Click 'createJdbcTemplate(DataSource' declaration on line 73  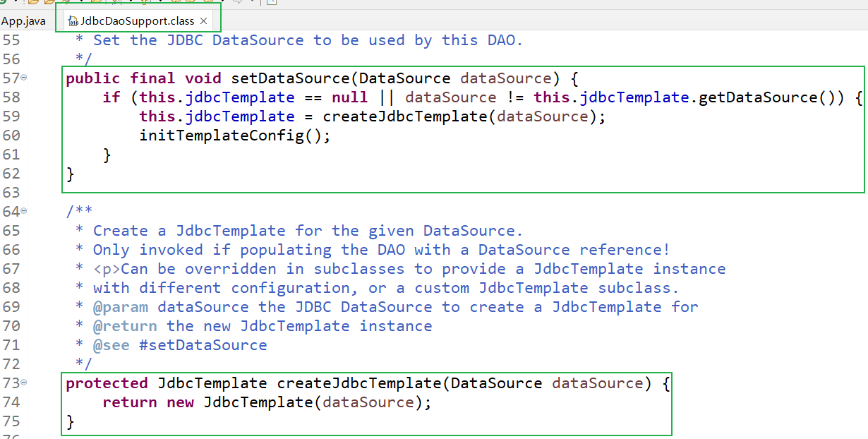point(409,383)
